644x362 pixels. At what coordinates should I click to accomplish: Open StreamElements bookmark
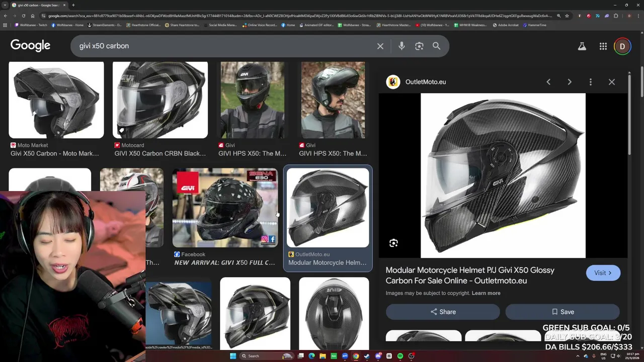tap(105, 25)
